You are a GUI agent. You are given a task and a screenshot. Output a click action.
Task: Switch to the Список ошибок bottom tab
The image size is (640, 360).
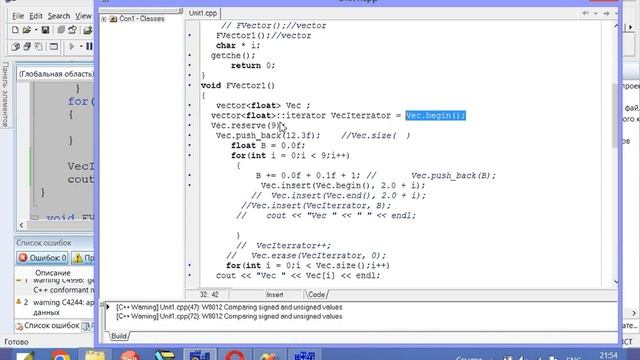point(47,326)
